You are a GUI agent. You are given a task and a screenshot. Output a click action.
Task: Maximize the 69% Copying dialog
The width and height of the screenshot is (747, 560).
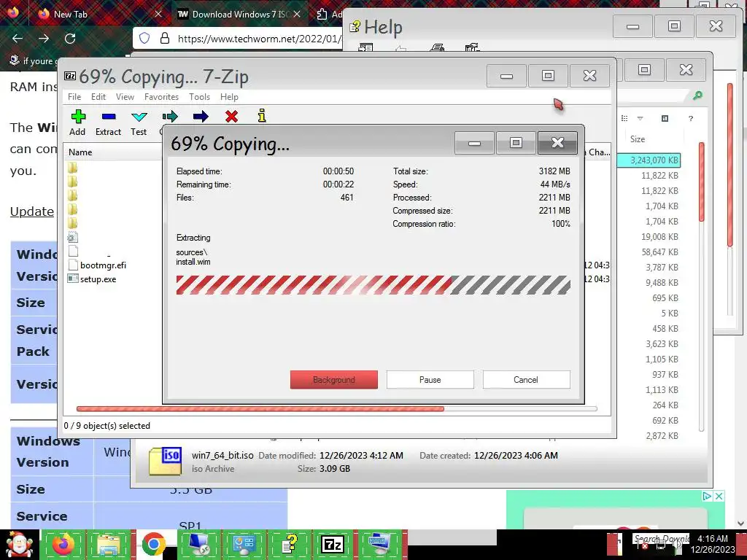point(516,143)
